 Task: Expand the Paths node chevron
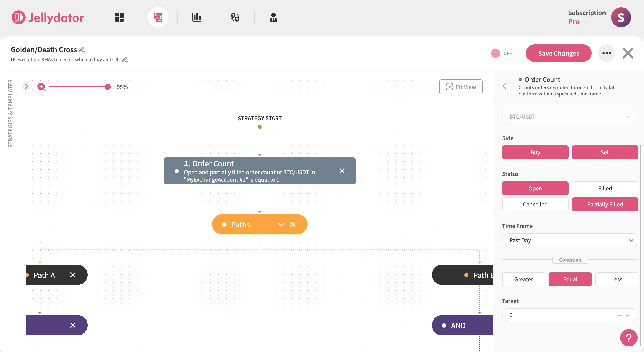pos(281,224)
